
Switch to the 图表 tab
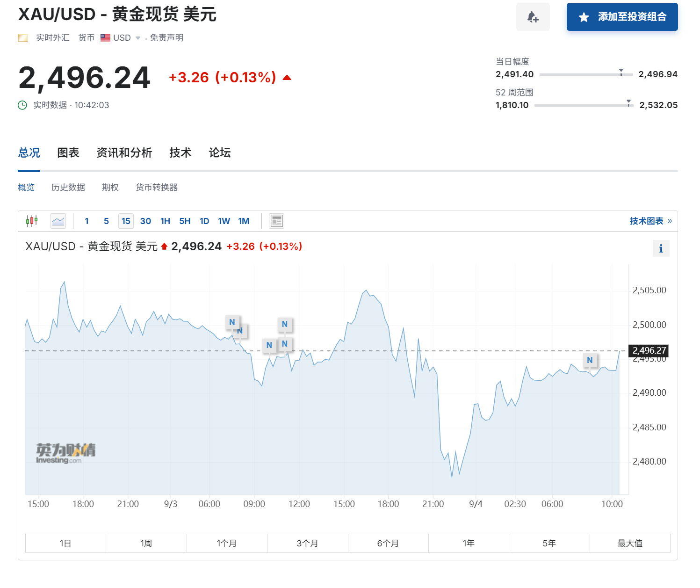pos(68,152)
